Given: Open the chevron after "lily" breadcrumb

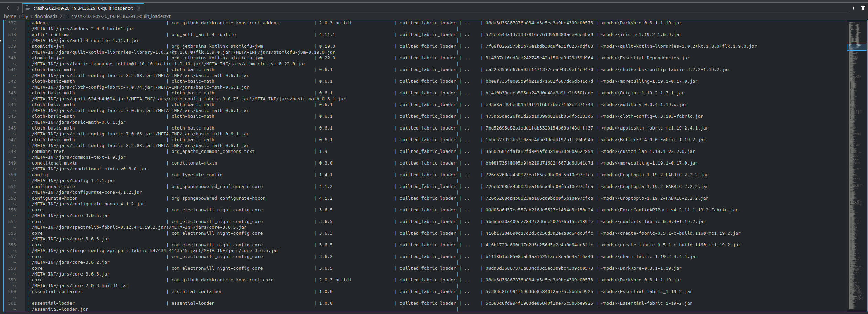Looking at the screenshot, I should tap(31, 16).
